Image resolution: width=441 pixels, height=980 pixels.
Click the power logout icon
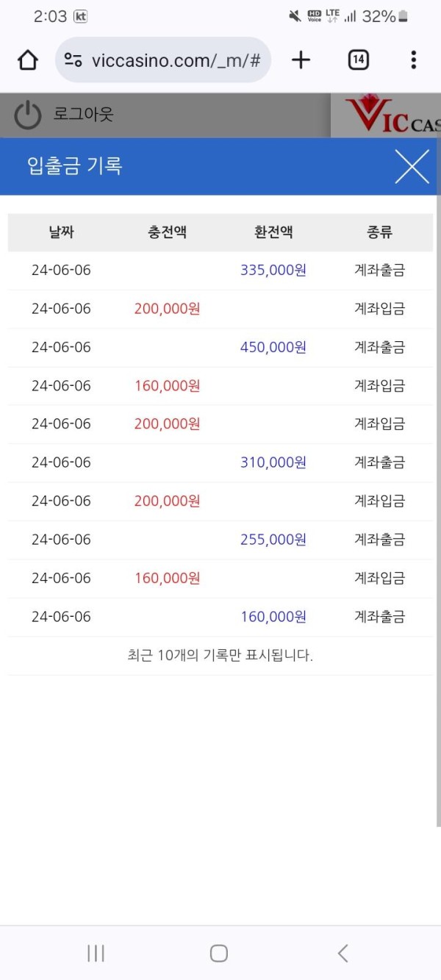[28, 115]
